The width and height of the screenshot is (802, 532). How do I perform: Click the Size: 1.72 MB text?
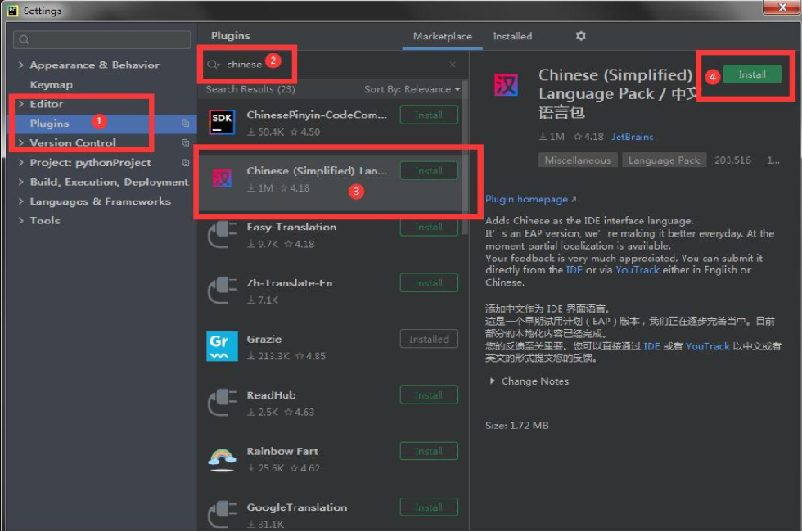coord(516,425)
